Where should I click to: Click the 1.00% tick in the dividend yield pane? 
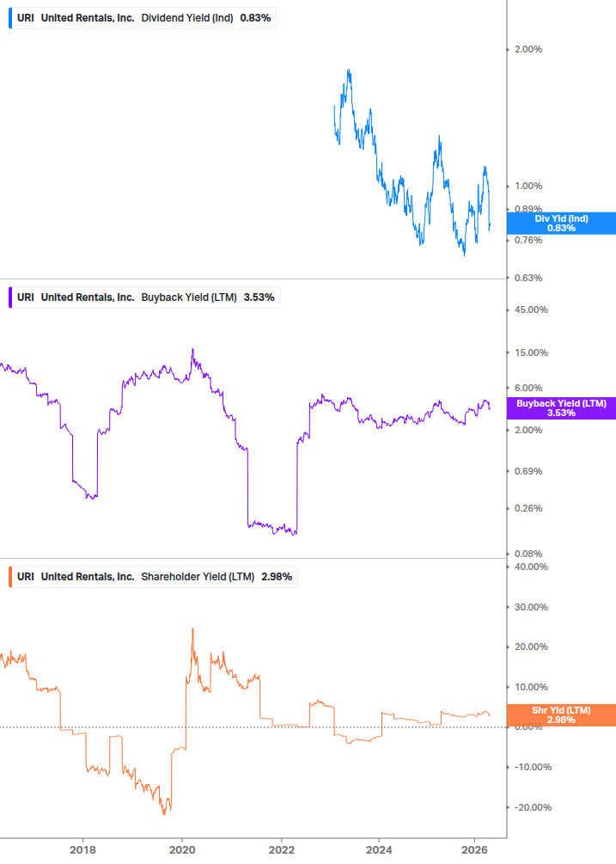pos(528,187)
